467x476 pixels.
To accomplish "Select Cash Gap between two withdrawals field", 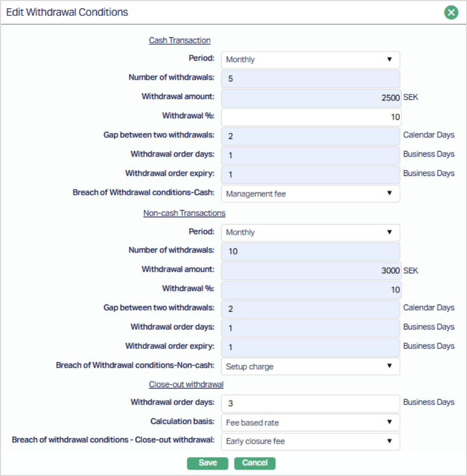I will point(310,136).
